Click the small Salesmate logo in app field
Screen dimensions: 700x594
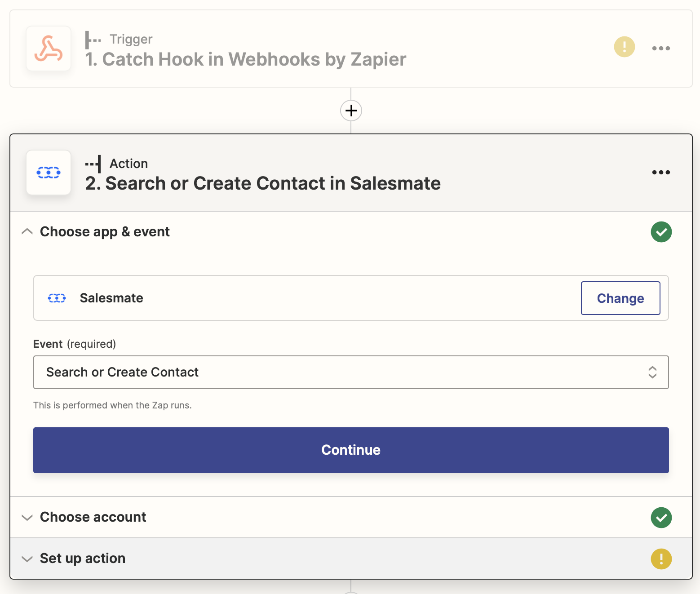(x=57, y=298)
